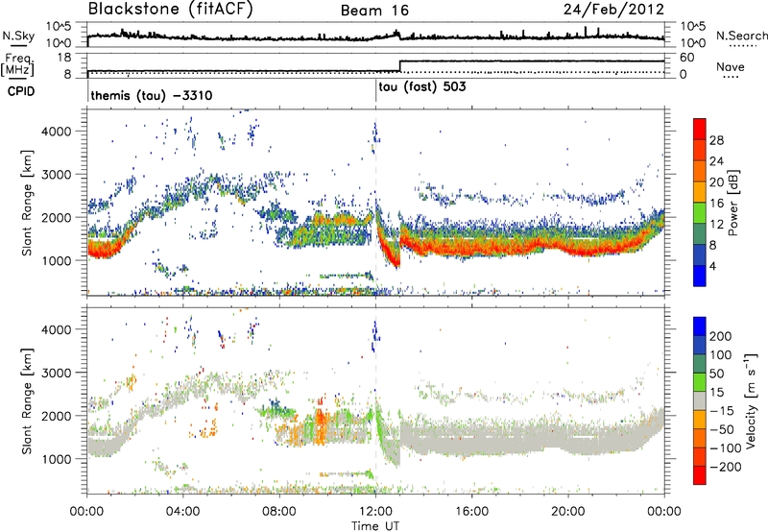This screenshot has width=768, height=532.
Task: Click the 'tau (fast) 503' text
Action: pyautogui.click(x=422, y=87)
